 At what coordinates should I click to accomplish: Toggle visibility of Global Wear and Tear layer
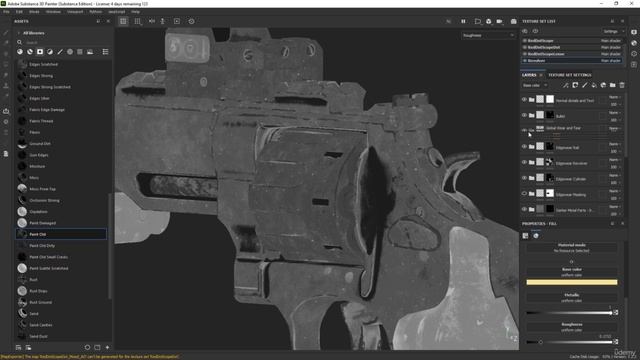coord(524,130)
